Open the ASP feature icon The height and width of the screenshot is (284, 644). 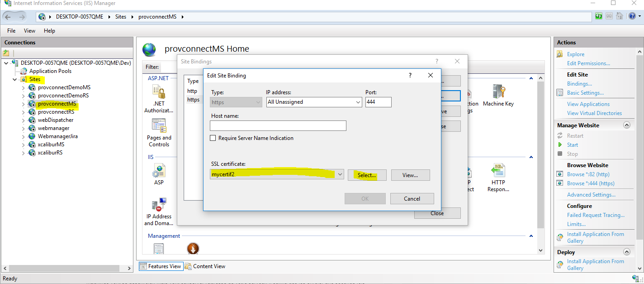point(159,171)
